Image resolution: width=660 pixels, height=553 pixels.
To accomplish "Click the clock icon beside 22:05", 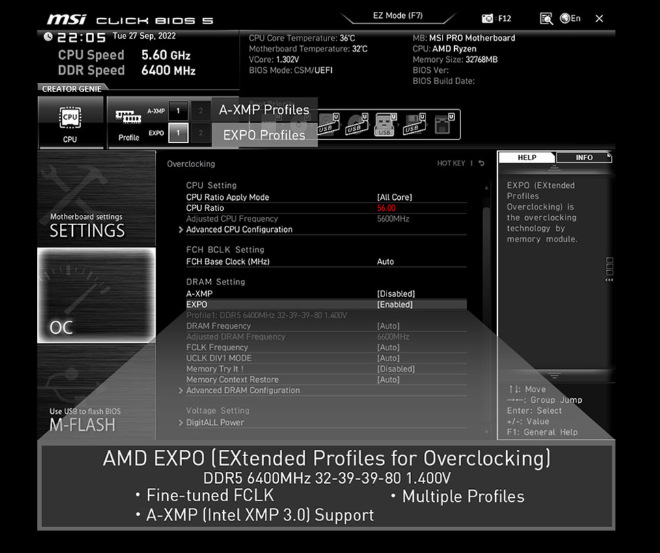I will [48, 37].
